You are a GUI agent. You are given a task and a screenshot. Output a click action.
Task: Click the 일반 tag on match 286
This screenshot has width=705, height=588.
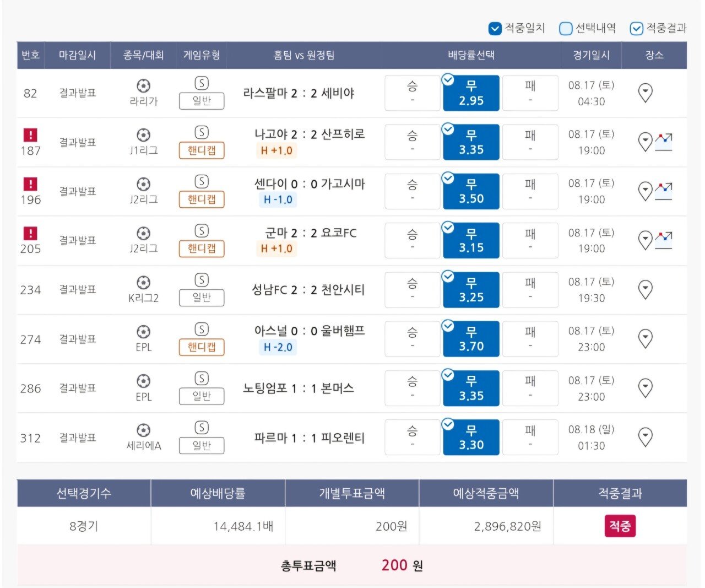coord(202,396)
